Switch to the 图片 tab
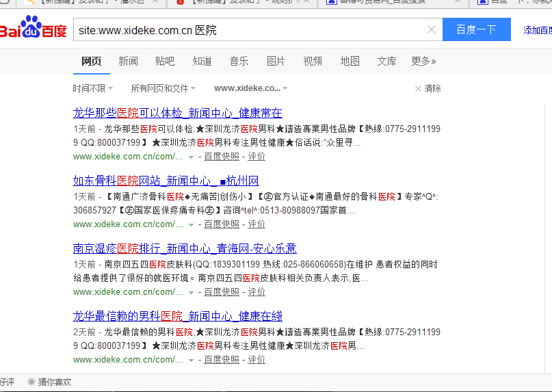552x392 pixels. click(276, 62)
